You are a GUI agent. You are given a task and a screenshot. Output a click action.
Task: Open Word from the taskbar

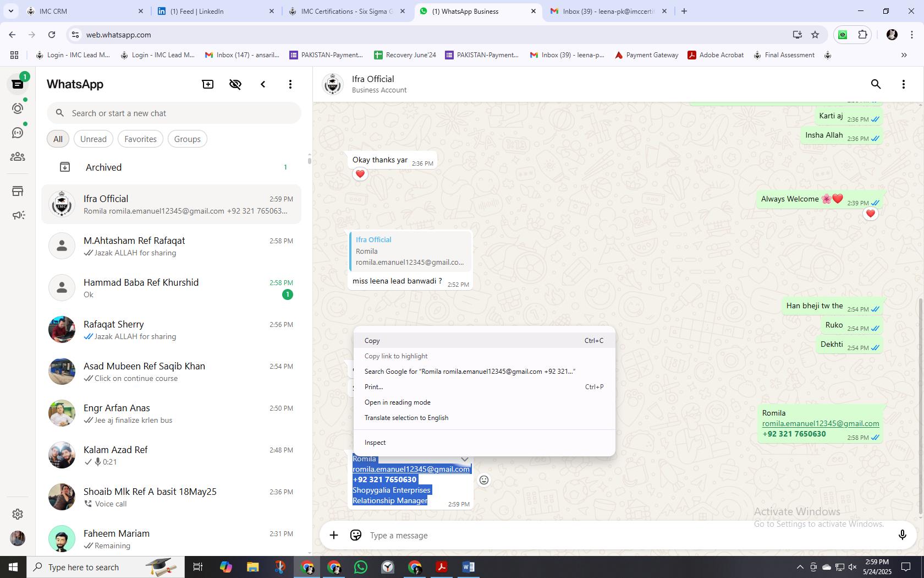[x=469, y=567]
